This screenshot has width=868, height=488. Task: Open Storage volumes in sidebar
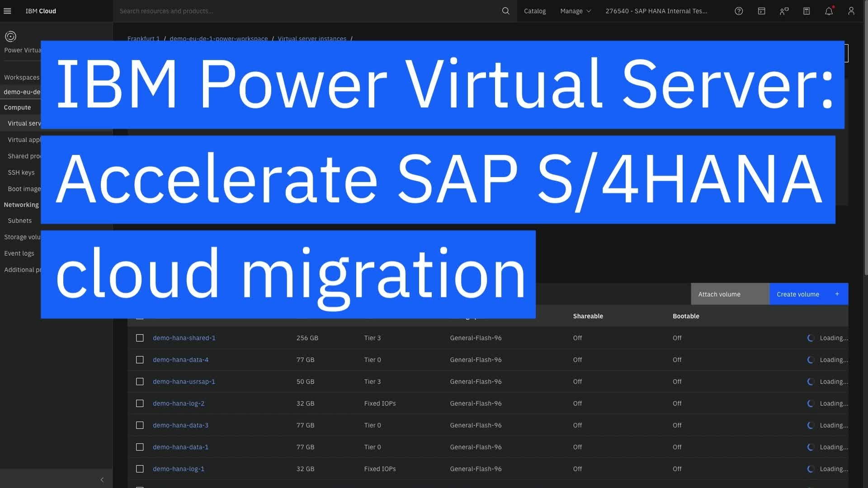[22, 237]
